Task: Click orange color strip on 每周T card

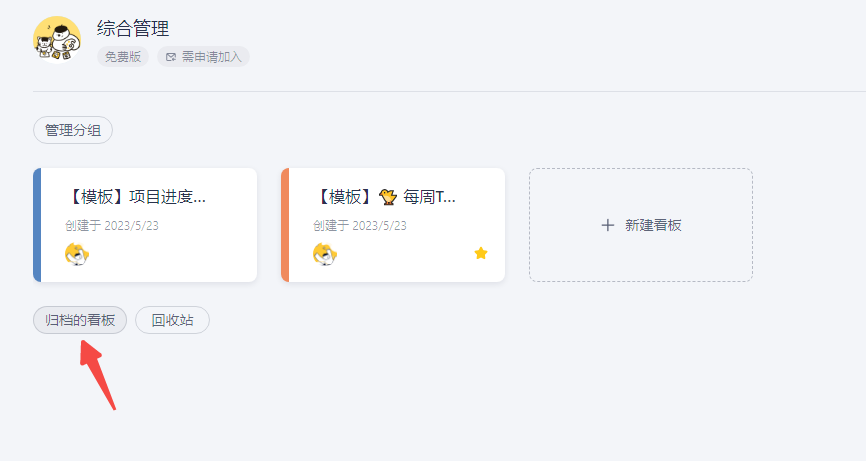Action: (285, 225)
